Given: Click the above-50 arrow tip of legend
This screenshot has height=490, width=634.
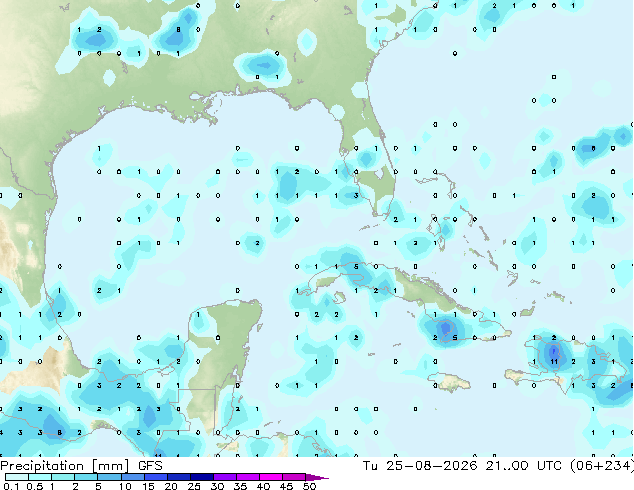Looking at the screenshot, I should tap(317, 477).
